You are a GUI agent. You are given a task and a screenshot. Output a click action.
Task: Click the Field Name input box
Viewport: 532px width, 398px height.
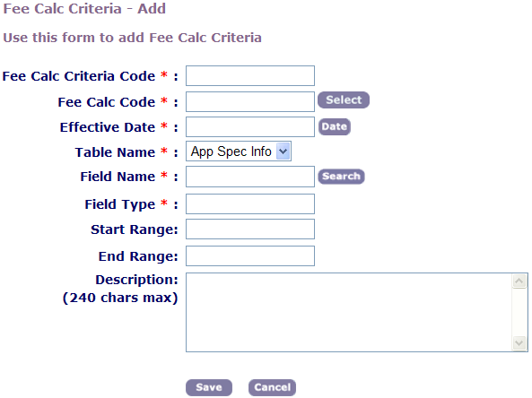click(x=250, y=177)
